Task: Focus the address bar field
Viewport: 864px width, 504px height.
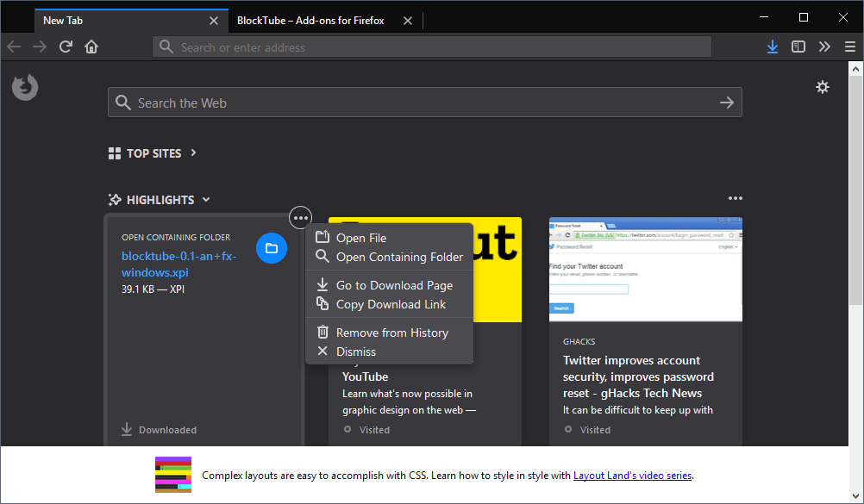Action: 432,47
